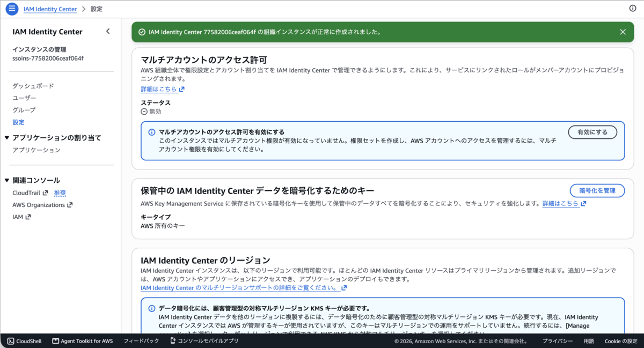Select 設定 in the sidebar
The width and height of the screenshot is (644, 348).
pyautogui.click(x=18, y=122)
